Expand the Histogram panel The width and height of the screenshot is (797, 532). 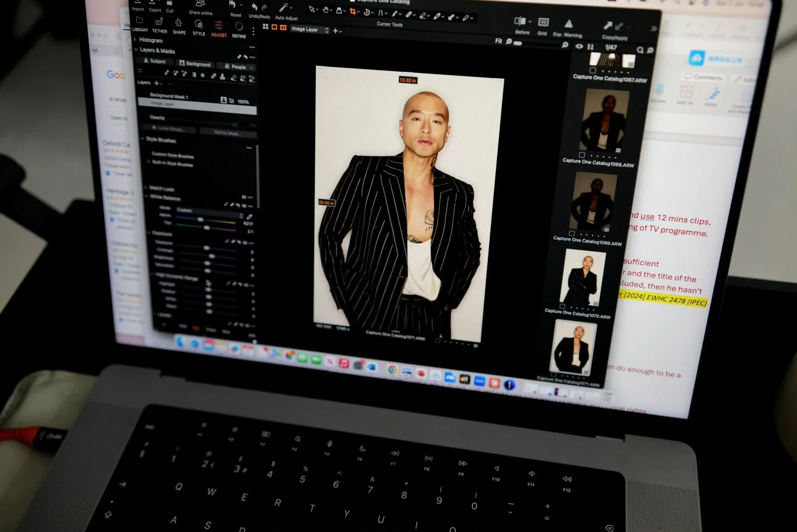135,39
